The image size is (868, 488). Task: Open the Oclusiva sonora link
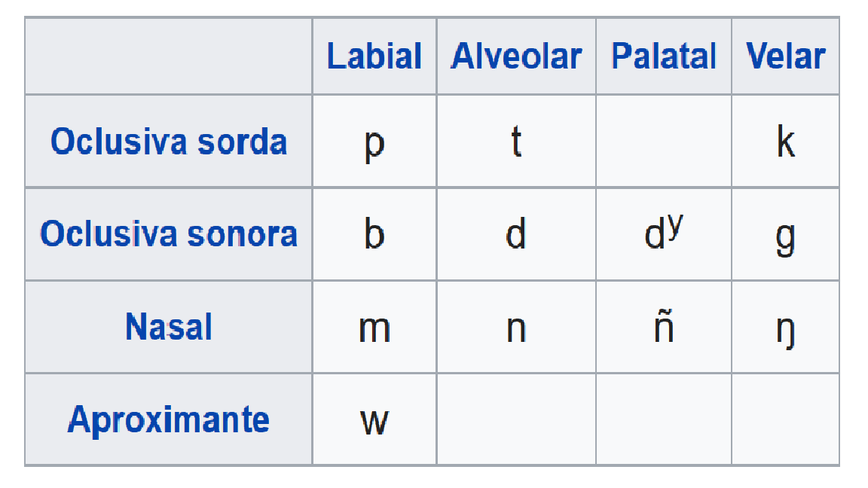point(169,233)
